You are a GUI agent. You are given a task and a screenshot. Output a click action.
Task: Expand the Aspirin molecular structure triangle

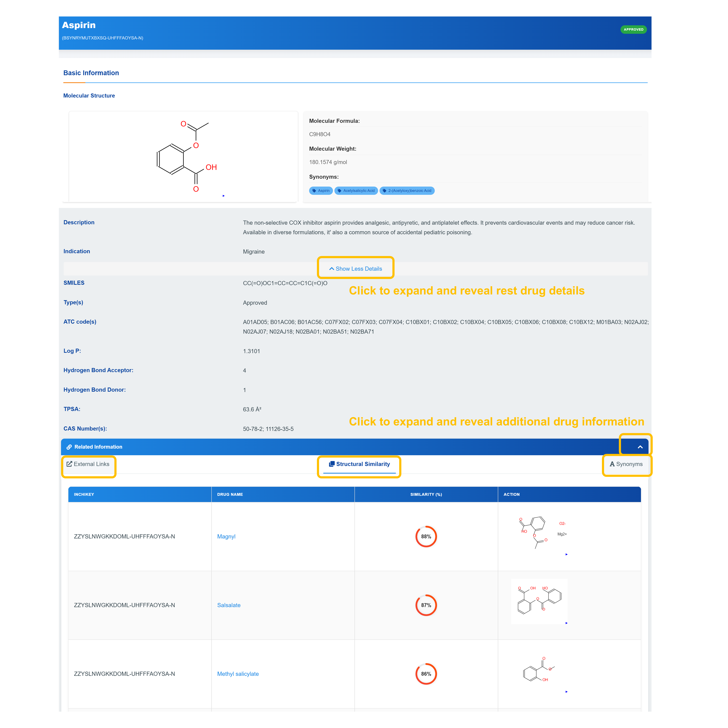[x=224, y=196]
